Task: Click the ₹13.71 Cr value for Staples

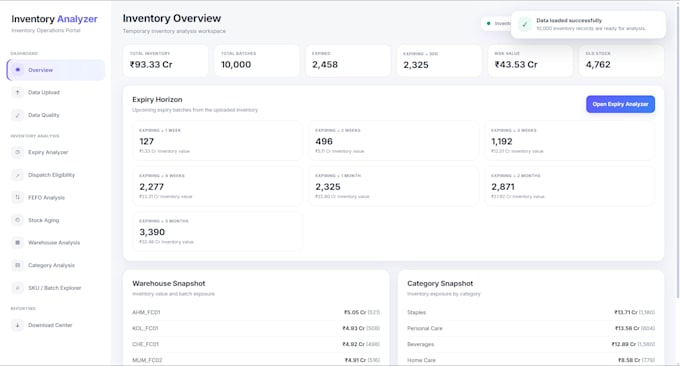Action: click(626, 312)
